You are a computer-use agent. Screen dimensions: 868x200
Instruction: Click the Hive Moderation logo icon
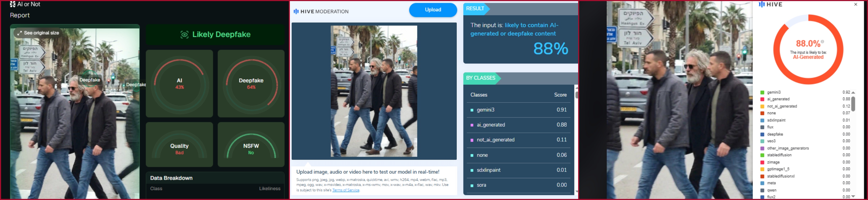coord(296,11)
